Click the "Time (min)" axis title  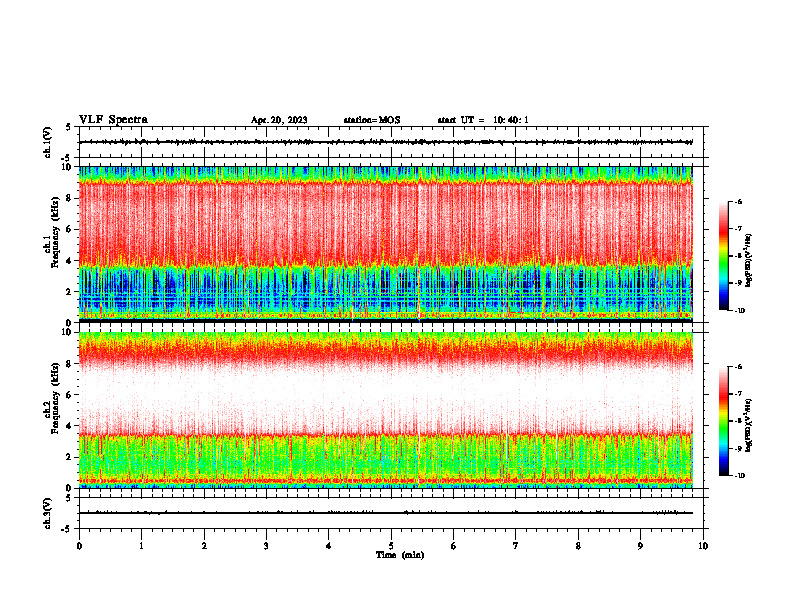[x=400, y=555]
